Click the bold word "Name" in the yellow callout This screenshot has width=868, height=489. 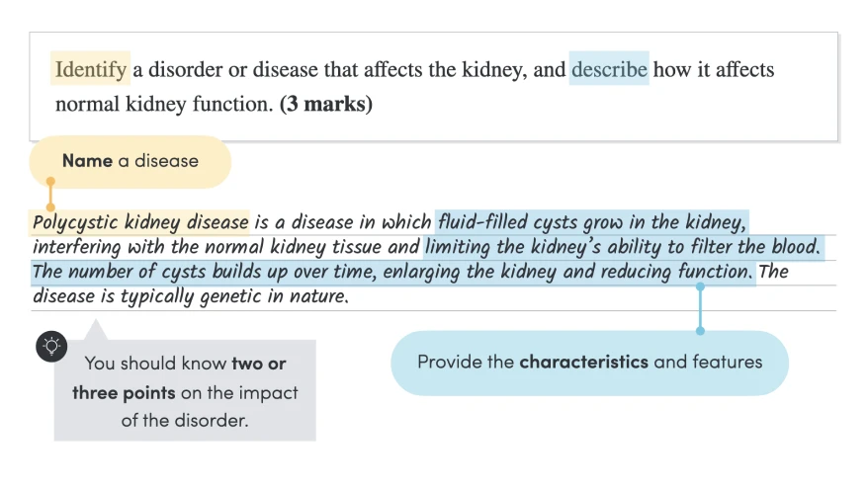point(87,161)
